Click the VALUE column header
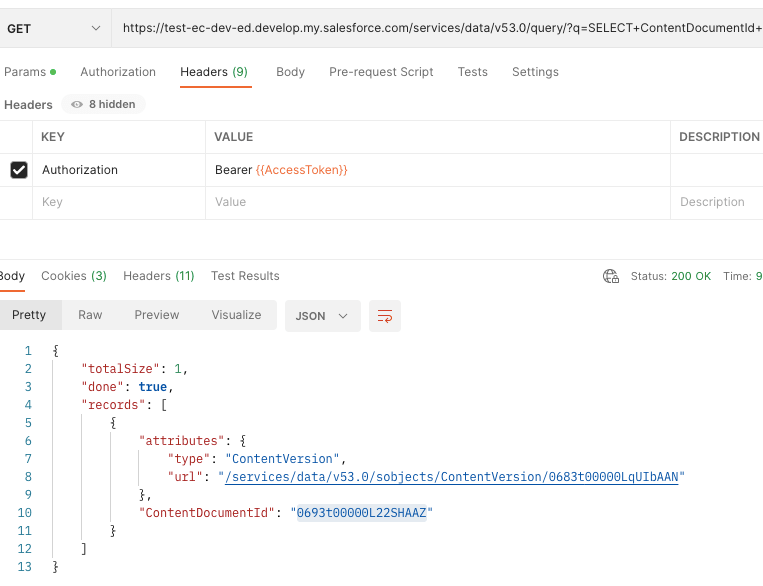 [234, 137]
